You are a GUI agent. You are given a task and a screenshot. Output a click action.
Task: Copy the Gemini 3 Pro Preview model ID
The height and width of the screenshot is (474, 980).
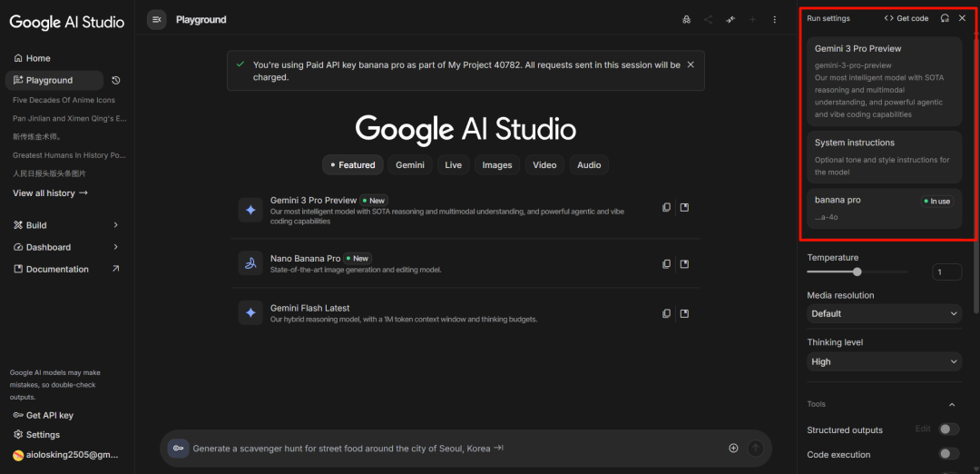666,208
